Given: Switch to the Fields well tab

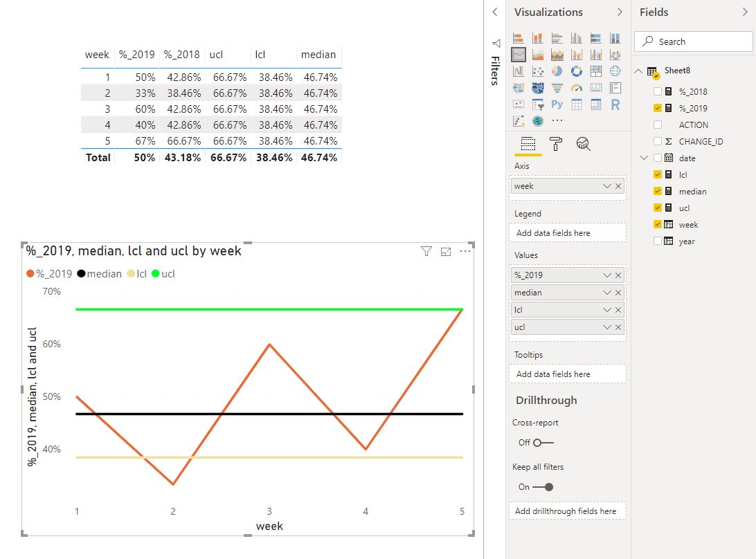Looking at the screenshot, I should pos(528,144).
